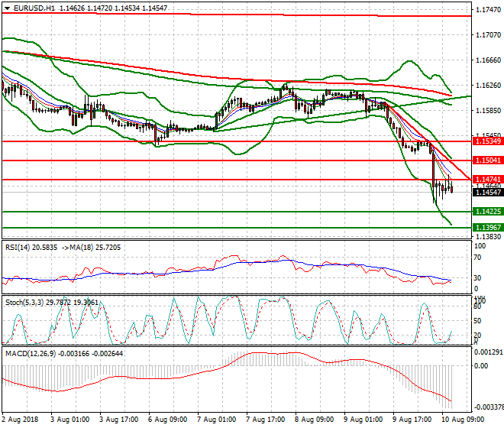Open the chart menu triangle beside EURUSD,H1
This screenshot has width=504, height=428.
[7, 8]
